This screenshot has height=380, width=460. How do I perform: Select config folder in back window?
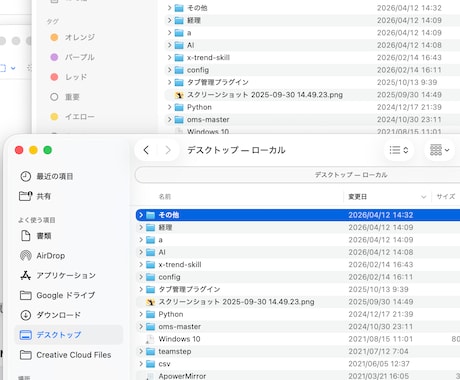coord(198,70)
